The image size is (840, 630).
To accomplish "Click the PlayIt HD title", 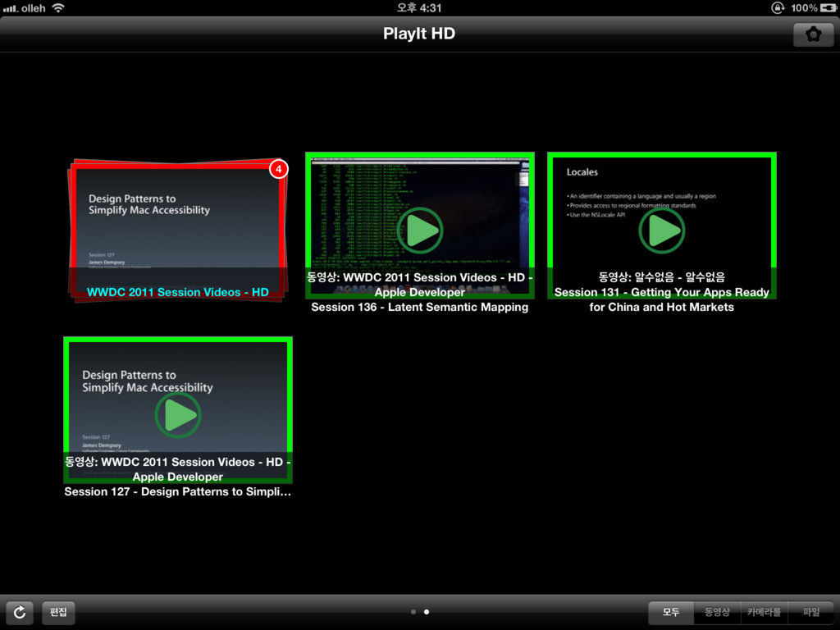I will 419,34.
